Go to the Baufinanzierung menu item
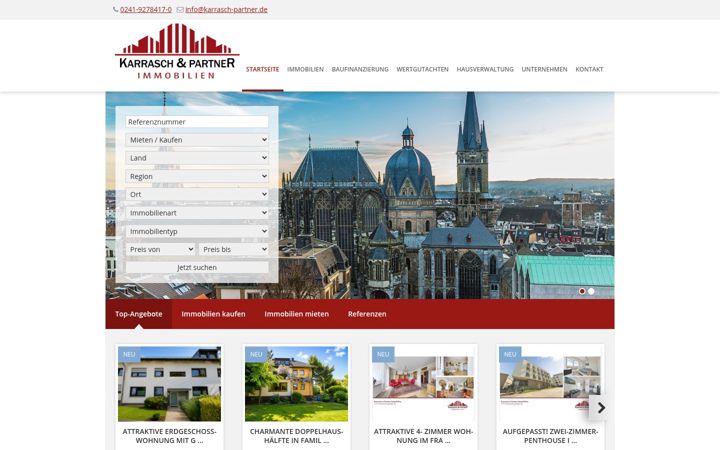Viewport: 720px width, 450px height. [360, 69]
